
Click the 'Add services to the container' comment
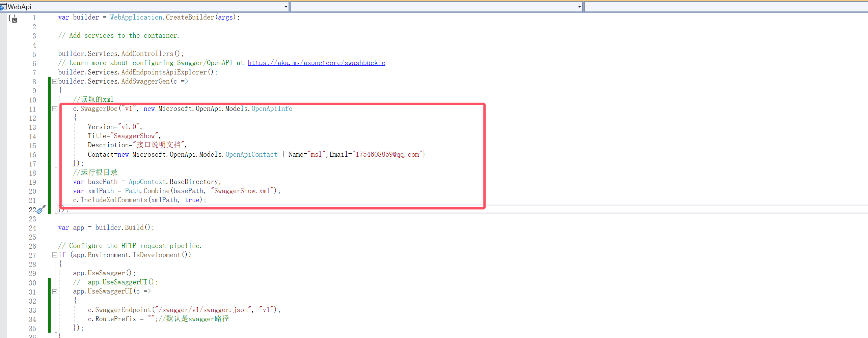[119, 35]
